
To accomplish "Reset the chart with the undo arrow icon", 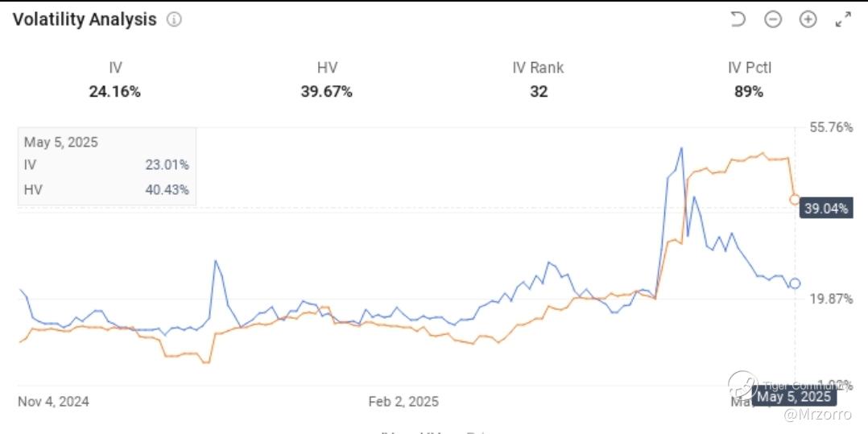I will tap(738, 19).
